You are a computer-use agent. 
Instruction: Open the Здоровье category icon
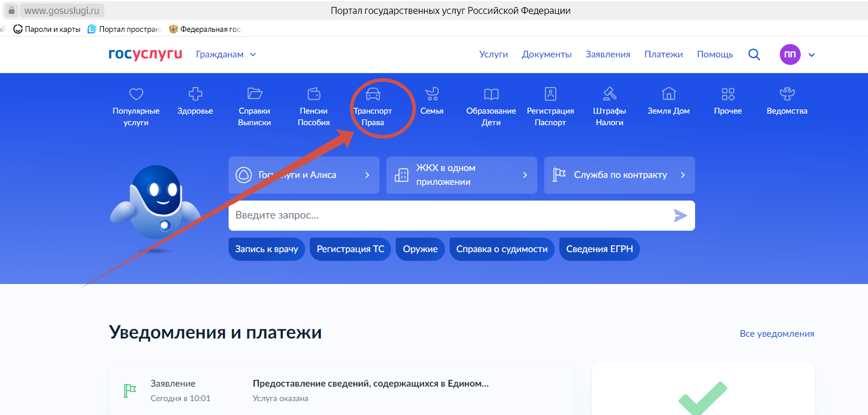point(195,101)
